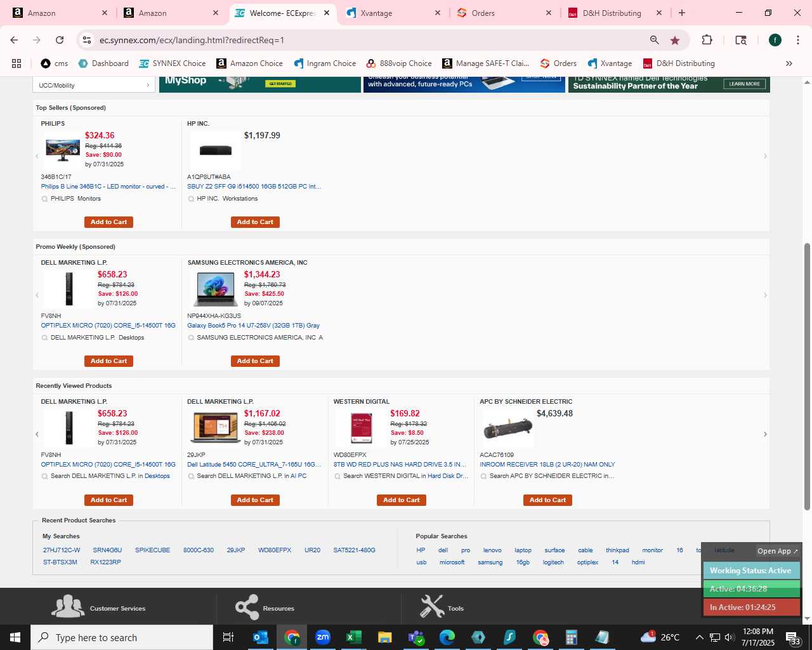Add APC Inroom Receiver to cart
Screen dimensions: 812x650
(548, 500)
